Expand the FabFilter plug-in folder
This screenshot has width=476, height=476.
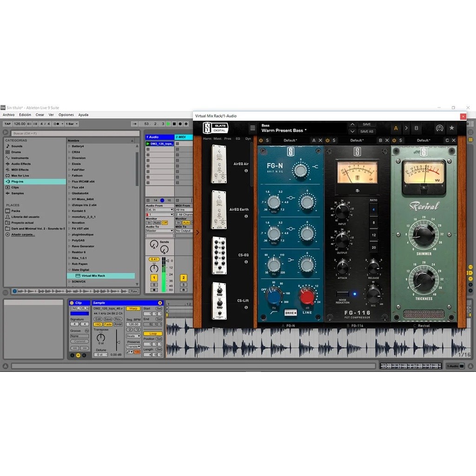point(69,170)
